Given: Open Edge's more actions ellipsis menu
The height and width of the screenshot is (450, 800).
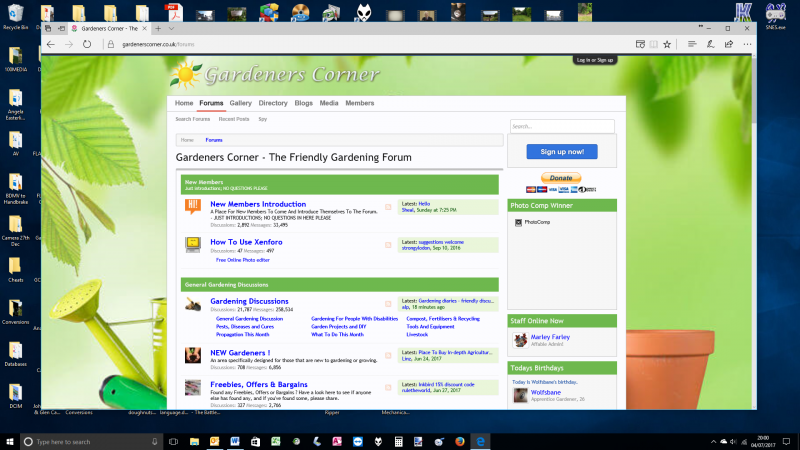Looking at the screenshot, I should pos(747,44).
